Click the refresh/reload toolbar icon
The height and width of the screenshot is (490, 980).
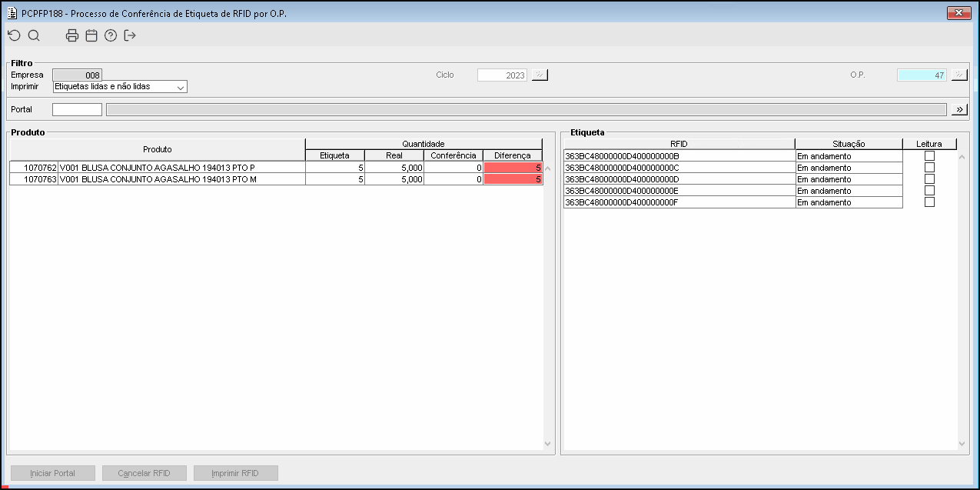(14, 35)
